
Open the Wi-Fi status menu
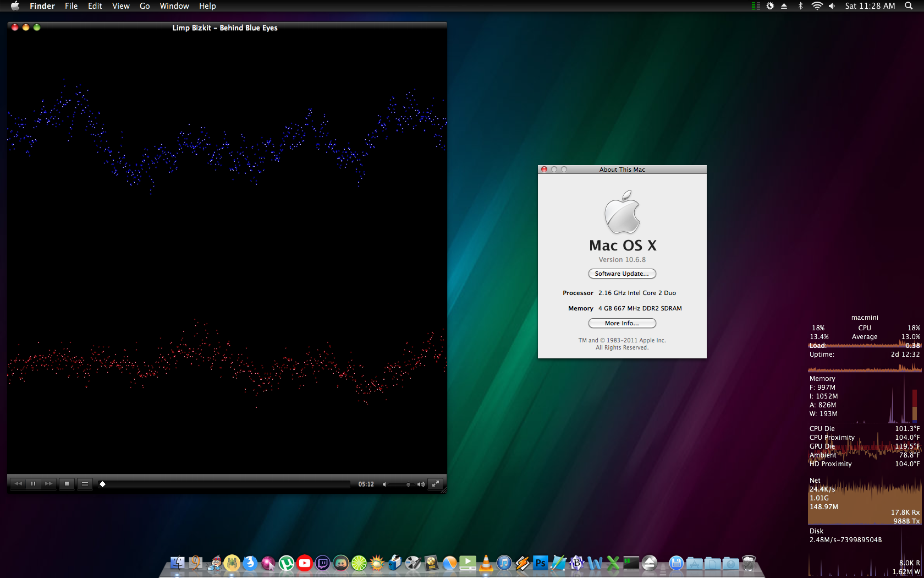817,6
